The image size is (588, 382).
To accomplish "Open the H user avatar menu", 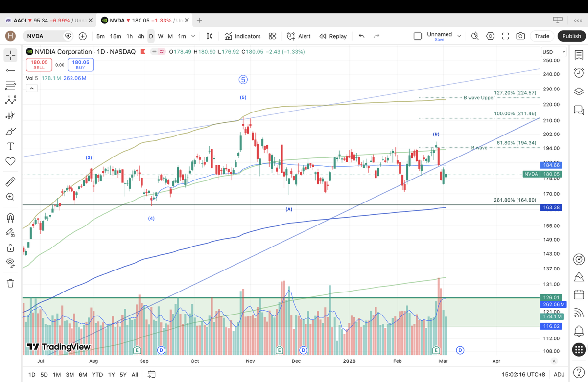I will 10,36.
